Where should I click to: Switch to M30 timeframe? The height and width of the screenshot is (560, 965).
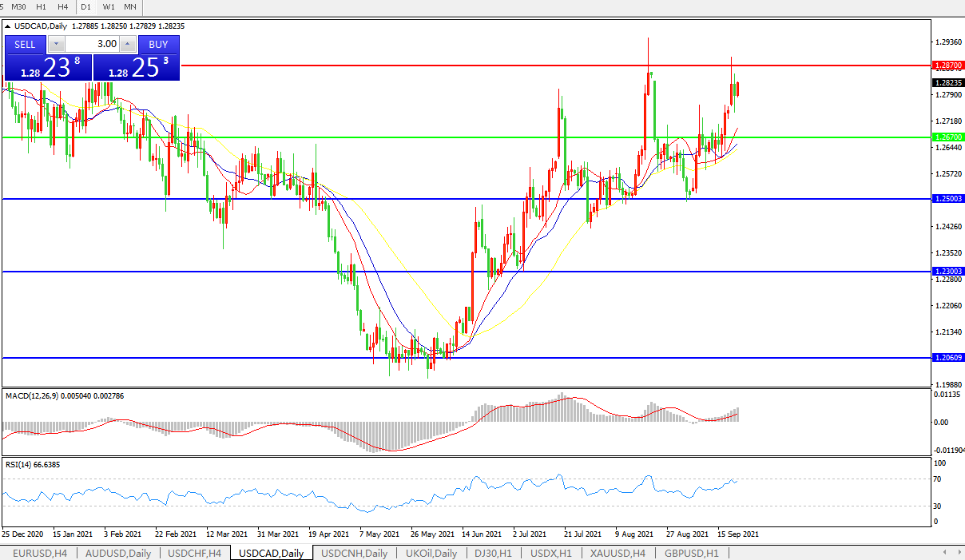18,6
